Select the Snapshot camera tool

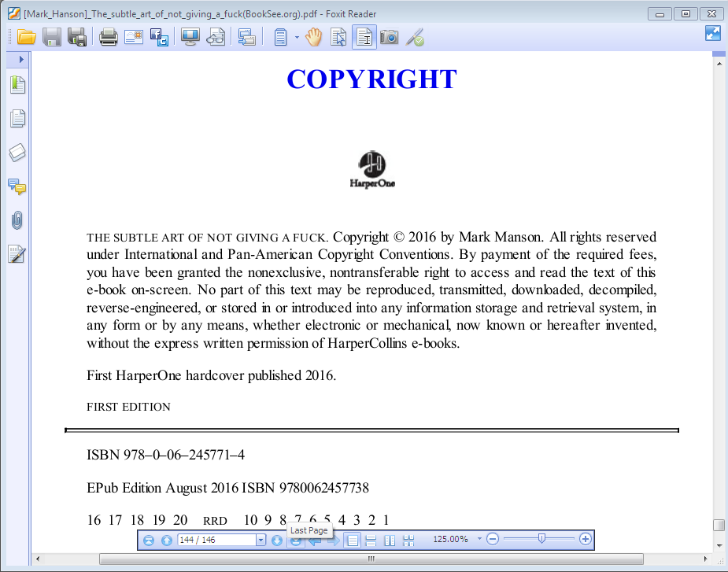pos(389,37)
